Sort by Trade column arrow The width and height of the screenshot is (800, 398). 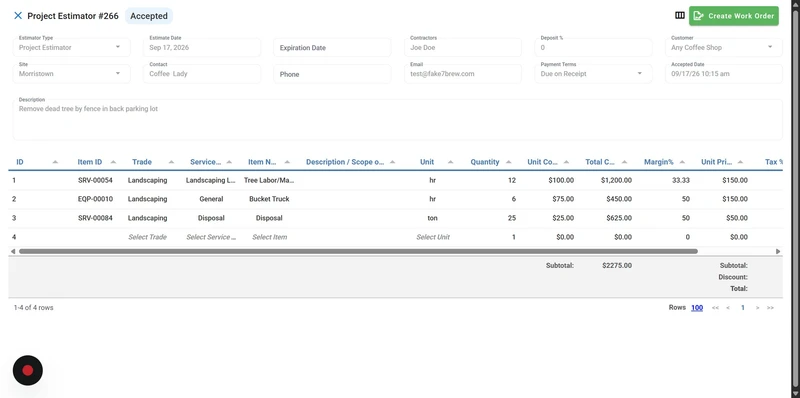click(171, 162)
